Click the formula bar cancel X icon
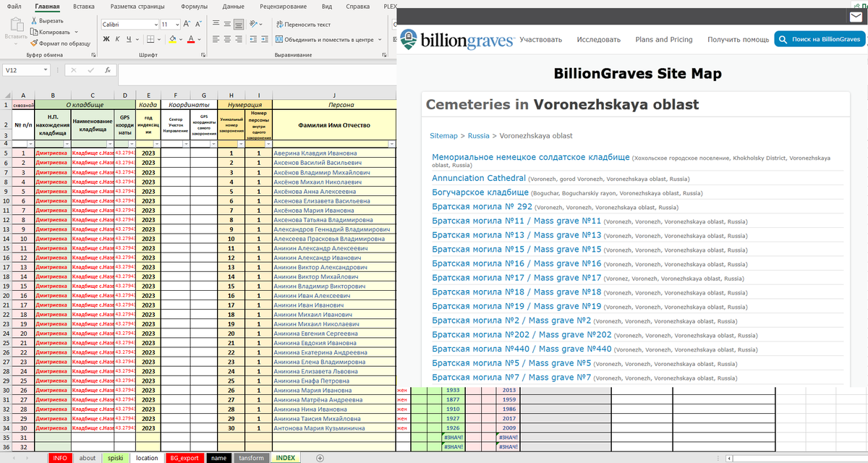The image size is (868, 463). [73, 70]
